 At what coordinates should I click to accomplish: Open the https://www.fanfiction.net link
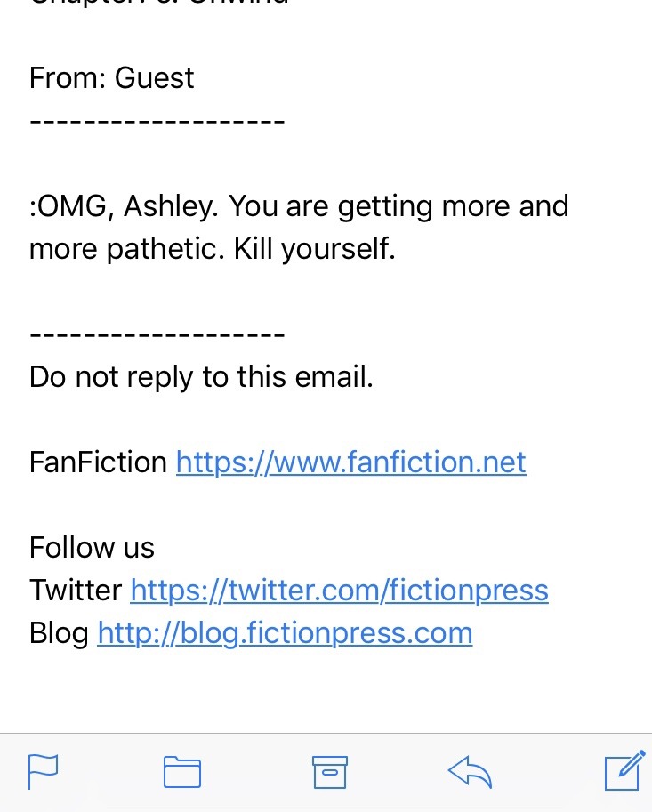[350, 462]
